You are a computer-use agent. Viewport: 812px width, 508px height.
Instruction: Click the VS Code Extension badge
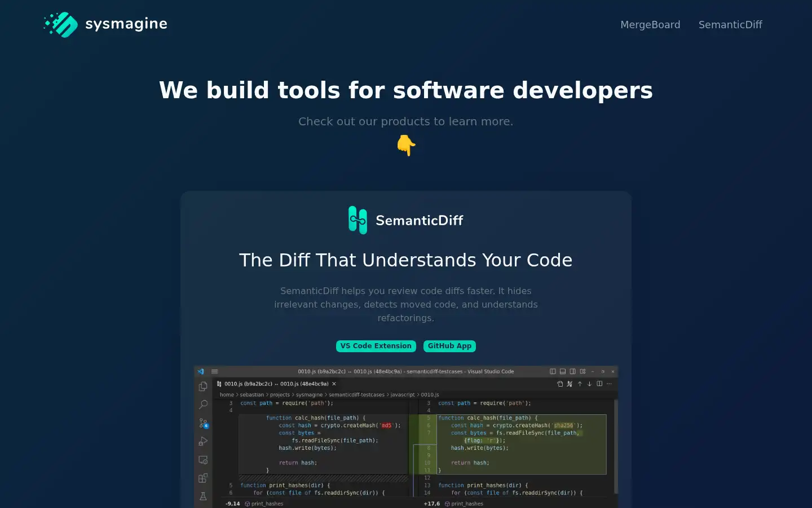coord(376,346)
